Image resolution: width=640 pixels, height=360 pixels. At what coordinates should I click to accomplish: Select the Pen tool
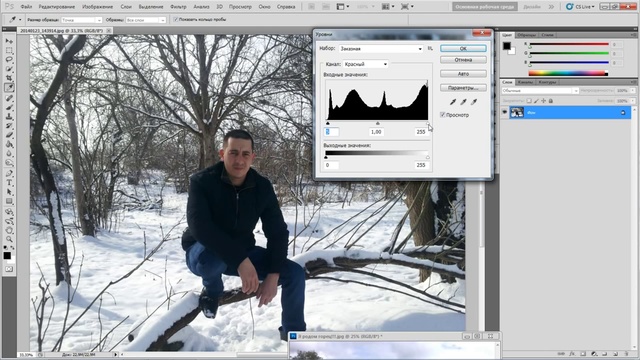pyautogui.click(x=9, y=173)
